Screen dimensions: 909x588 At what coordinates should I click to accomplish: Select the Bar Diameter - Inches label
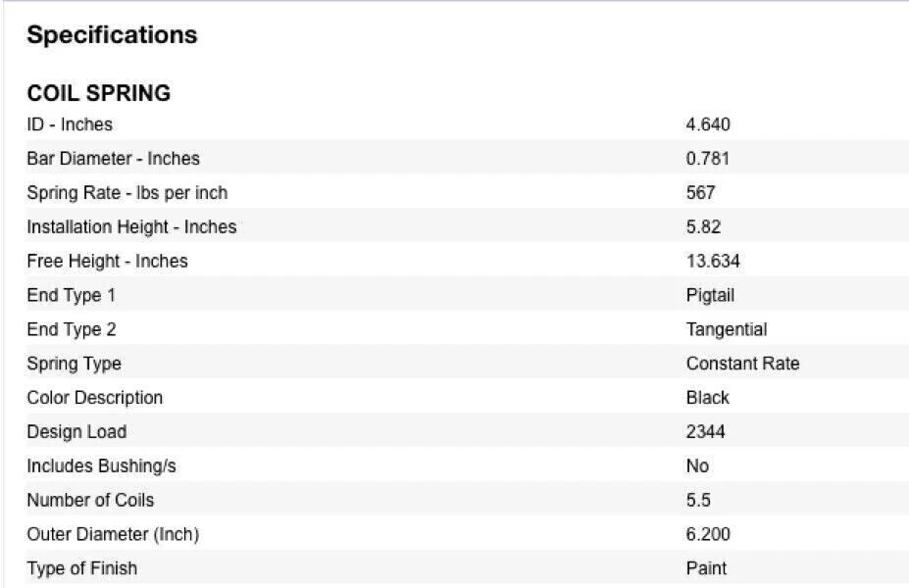113,159
